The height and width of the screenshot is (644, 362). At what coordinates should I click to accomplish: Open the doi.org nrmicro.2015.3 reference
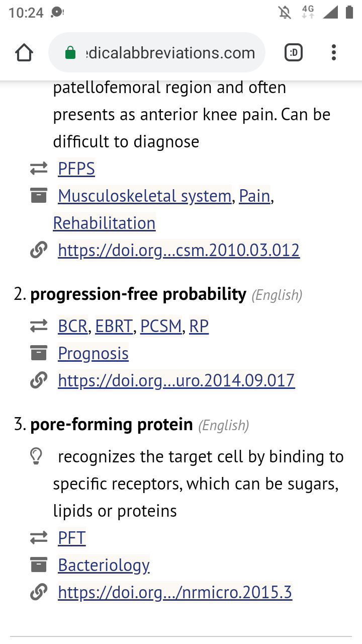point(175,592)
